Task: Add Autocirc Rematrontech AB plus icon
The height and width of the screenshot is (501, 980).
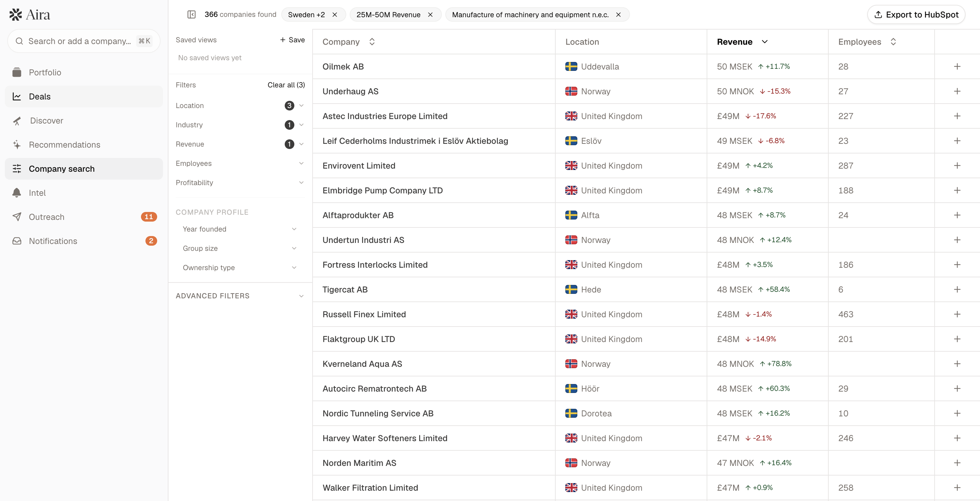Action: click(x=957, y=388)
